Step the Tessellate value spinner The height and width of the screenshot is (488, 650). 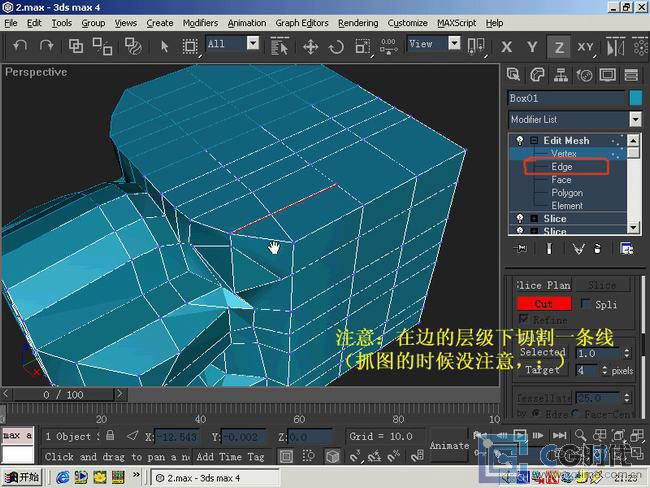point(627,398)
